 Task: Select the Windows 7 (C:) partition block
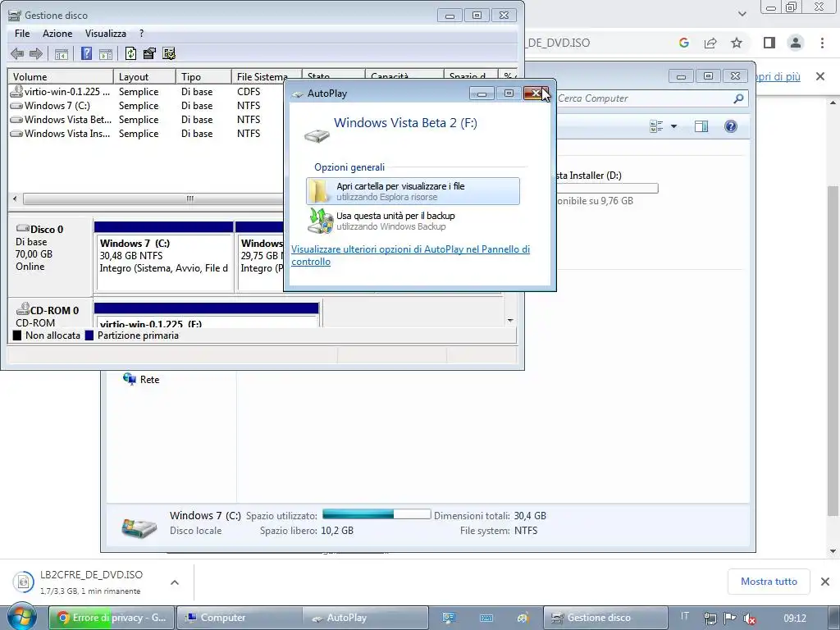[163, 257]
